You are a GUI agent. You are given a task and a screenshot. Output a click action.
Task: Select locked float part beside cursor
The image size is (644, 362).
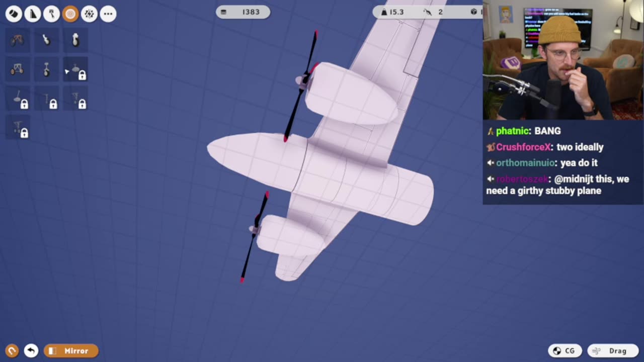click(x=75, y=69)
